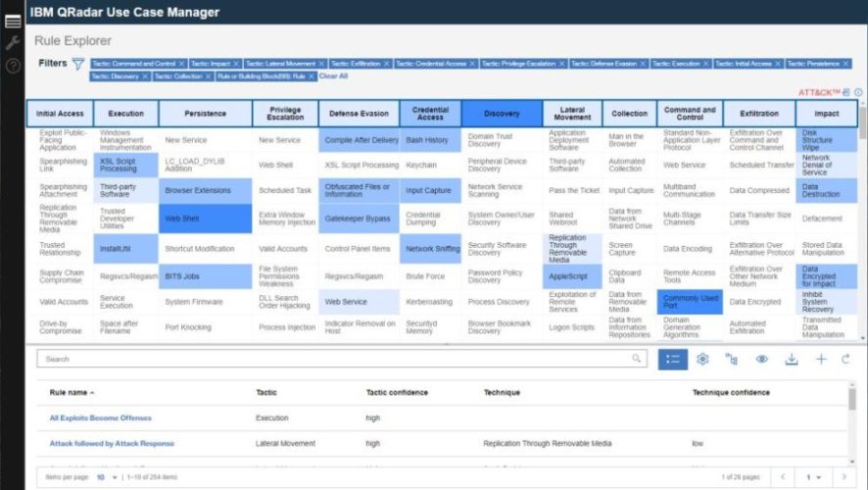The height and width of the screenshot is (490, 868).
Task: Open the All Exploits Become Offenses rule
Action: (x=100, y=418)
